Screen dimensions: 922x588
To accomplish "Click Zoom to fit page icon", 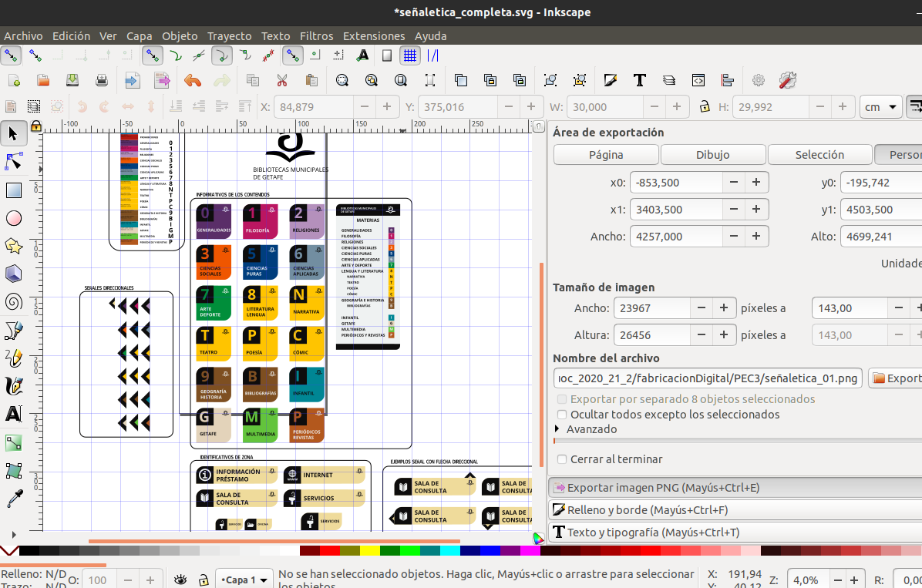I will click(400, 80).
